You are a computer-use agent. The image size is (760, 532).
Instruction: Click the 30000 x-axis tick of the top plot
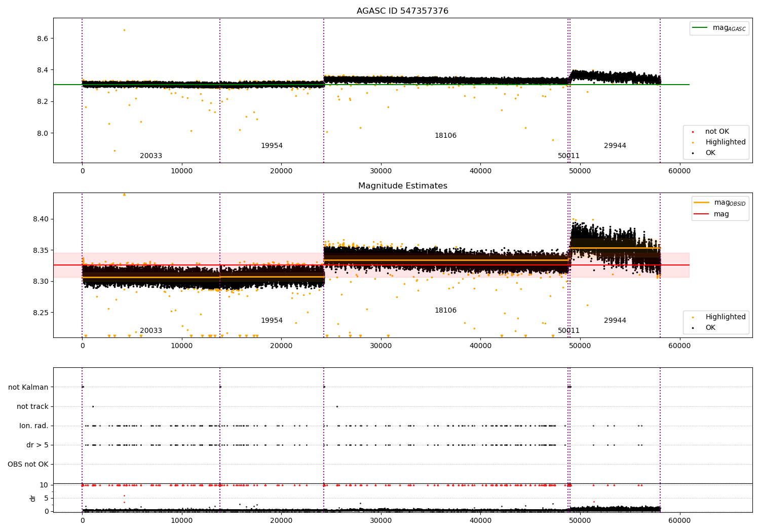point(381,171)
